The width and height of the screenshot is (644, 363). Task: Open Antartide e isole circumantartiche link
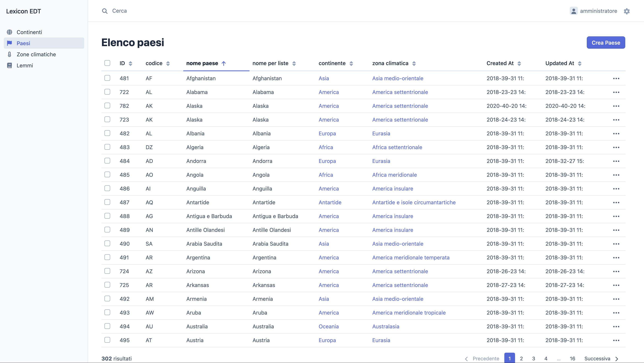414,202
